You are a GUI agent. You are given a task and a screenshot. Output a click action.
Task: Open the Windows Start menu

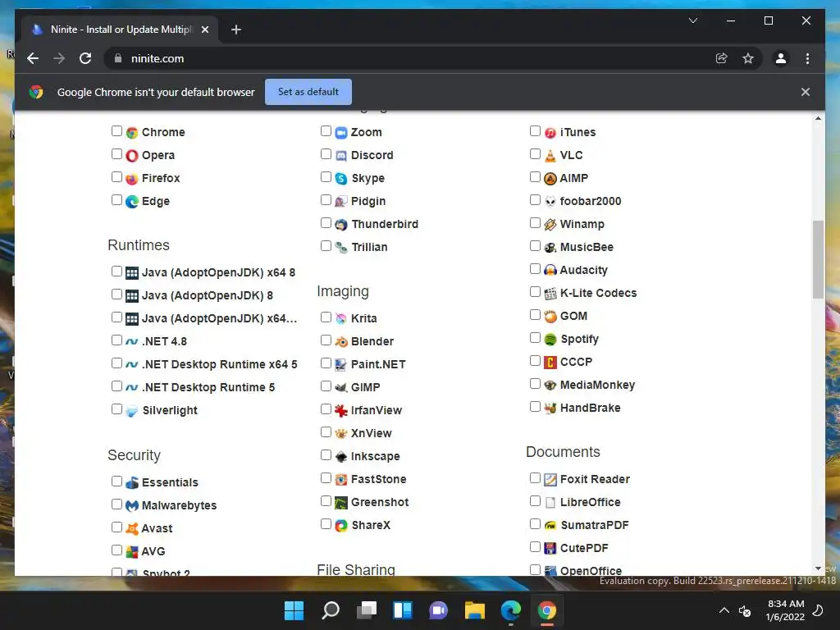294,610
